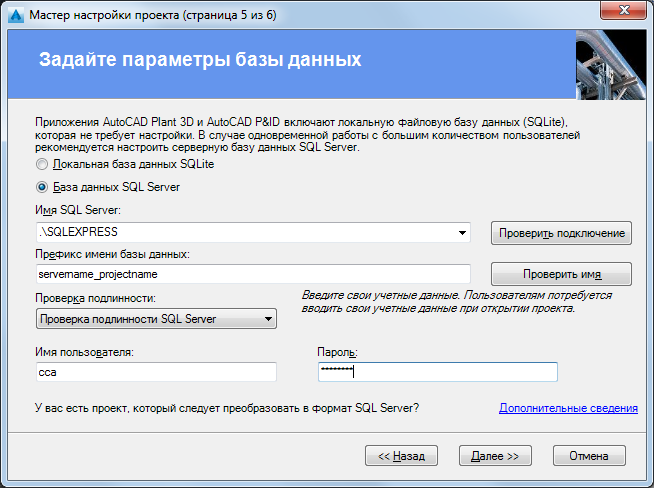Click the Имя SQL Server: label

pos(78,210)
